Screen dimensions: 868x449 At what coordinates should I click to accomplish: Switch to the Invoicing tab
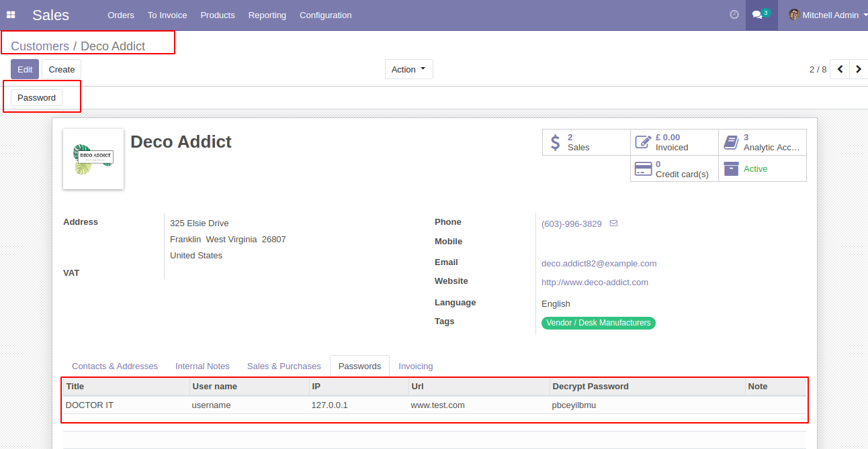415,366
